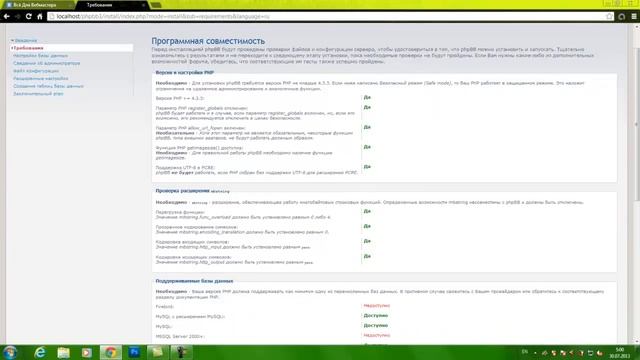Switch to Photoshop in the taskbar

click(134, 352)
